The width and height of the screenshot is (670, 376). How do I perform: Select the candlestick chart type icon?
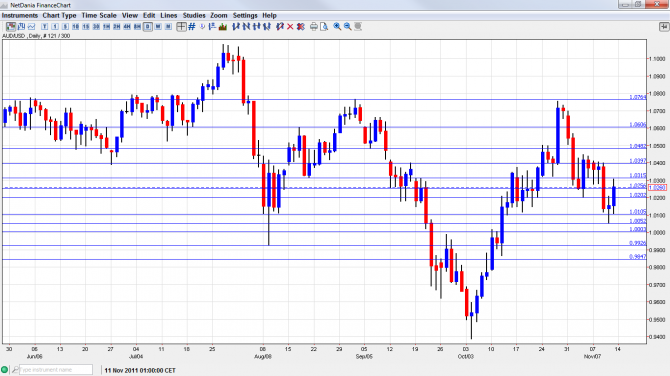pos(11,26)
